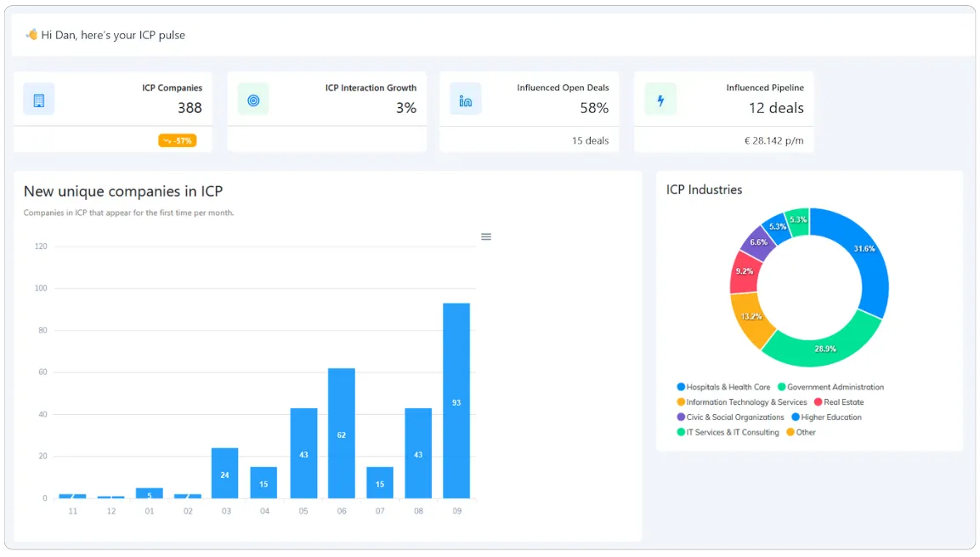
Task: Click the bar for month 01 showing 5
Action: [150, 493]
